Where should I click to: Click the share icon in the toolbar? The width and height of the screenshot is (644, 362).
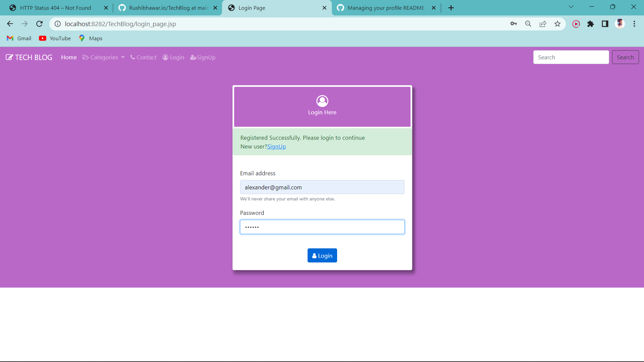click(543, 24)
